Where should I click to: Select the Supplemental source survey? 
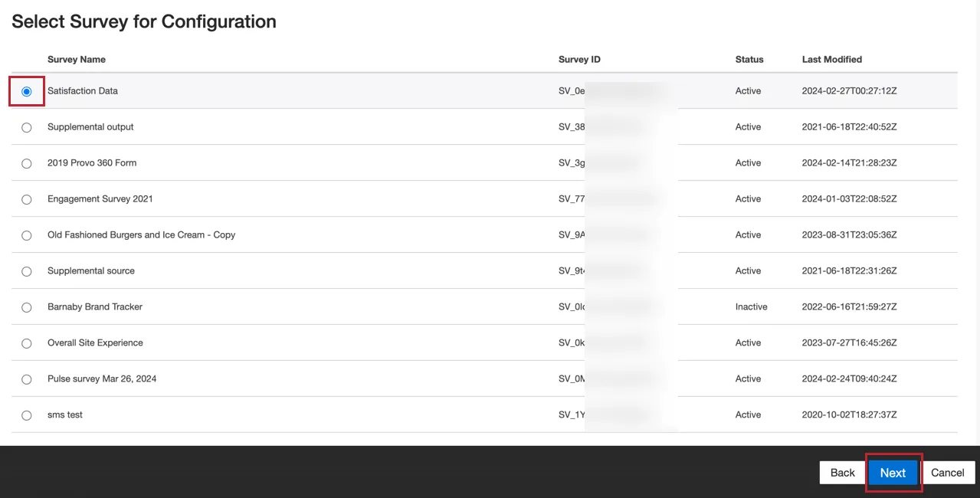click(26, 271)
